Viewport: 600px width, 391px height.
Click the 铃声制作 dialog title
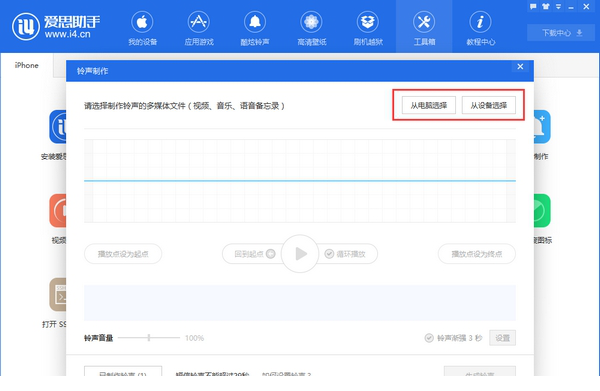click(x=93, y=71)
